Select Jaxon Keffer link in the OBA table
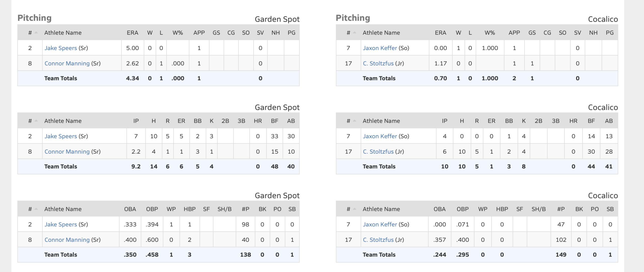This screenshot has height=272, width=644. coord(380,224)
